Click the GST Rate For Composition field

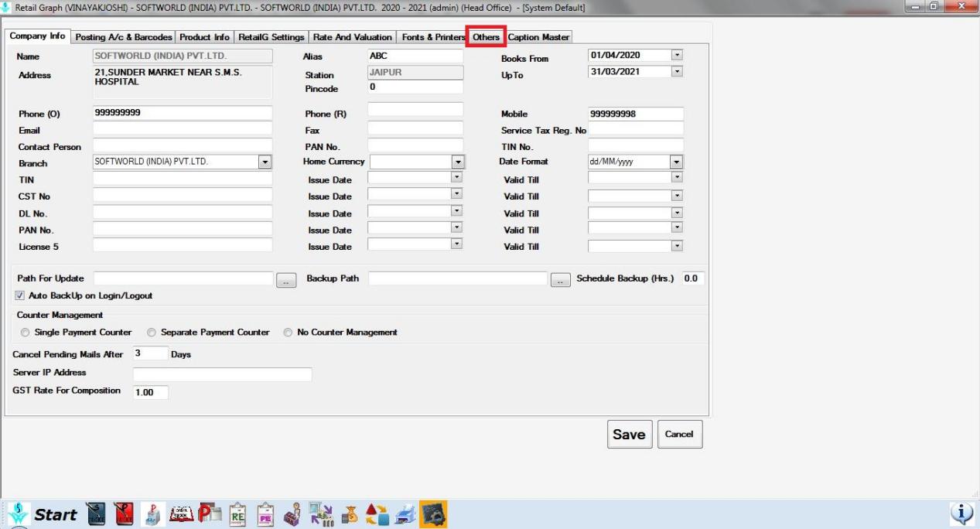(150, 393)
